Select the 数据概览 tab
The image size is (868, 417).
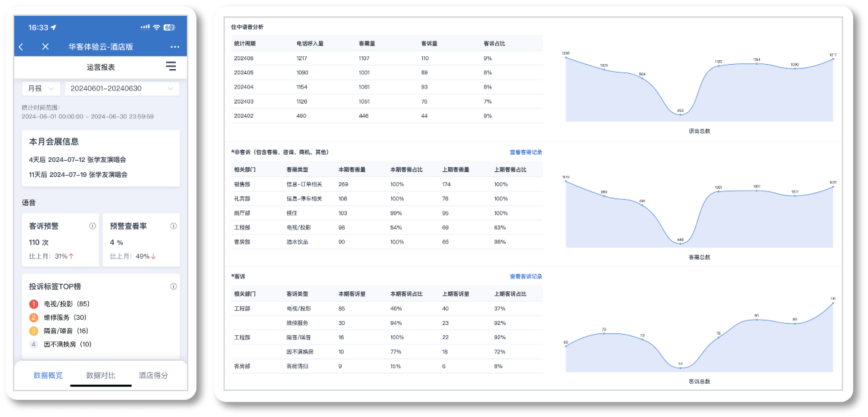(48, 375)
